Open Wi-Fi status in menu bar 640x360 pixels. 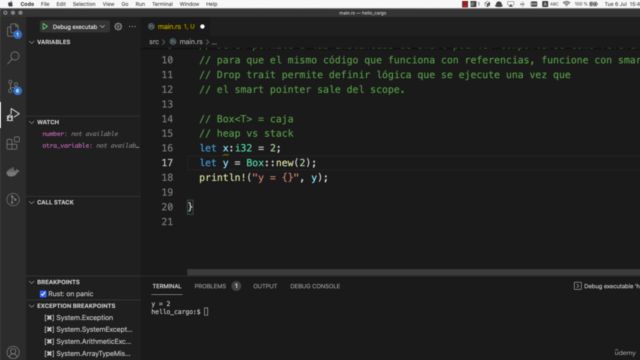[566, 4]
